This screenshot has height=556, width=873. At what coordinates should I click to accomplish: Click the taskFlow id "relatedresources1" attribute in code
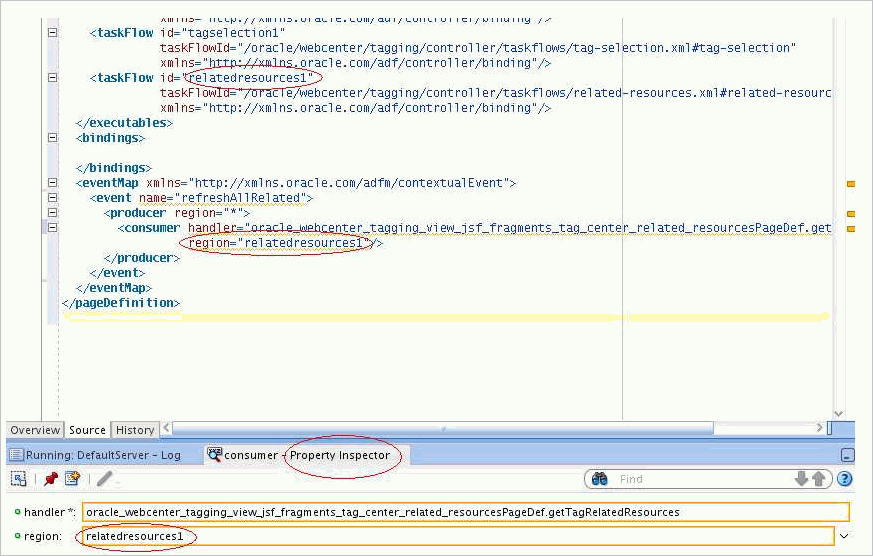tap(237, 78)
